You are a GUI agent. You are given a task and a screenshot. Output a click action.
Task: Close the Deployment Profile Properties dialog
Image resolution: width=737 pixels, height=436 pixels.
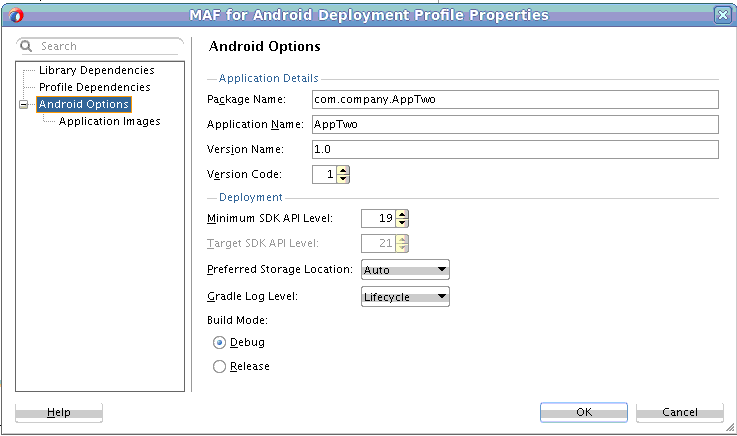click(x=722, y=15)
